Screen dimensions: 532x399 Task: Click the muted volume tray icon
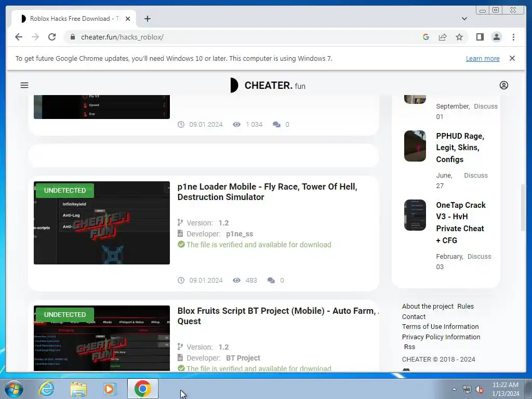coord(480,390)
